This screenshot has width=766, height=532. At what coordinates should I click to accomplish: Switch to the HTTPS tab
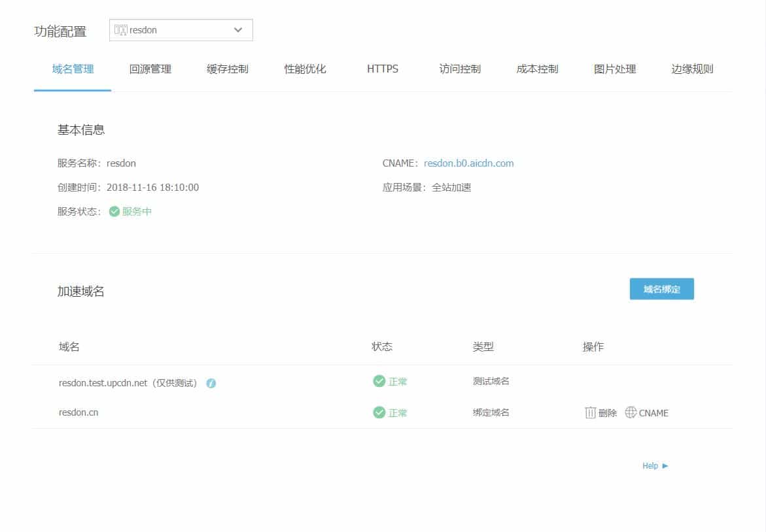coord(381,69)
